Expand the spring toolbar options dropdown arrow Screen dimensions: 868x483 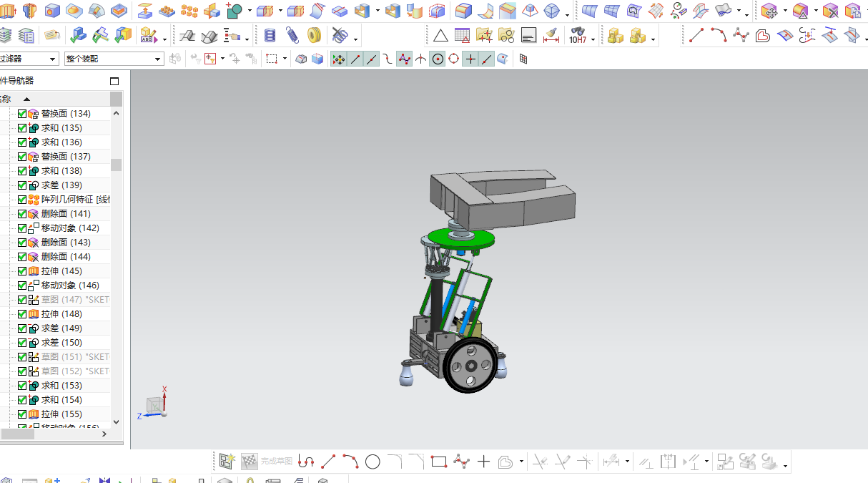pos(355,38)
